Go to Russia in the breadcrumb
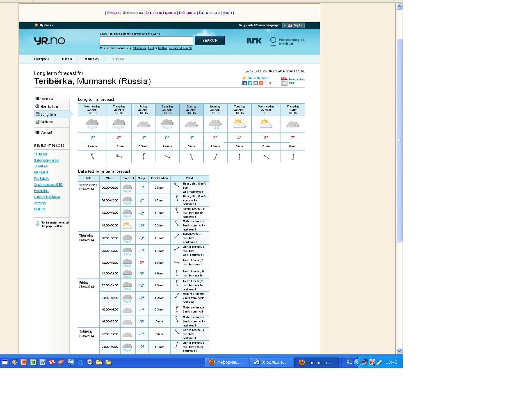Viewport: 525px width, 420px height. point(67,59)
